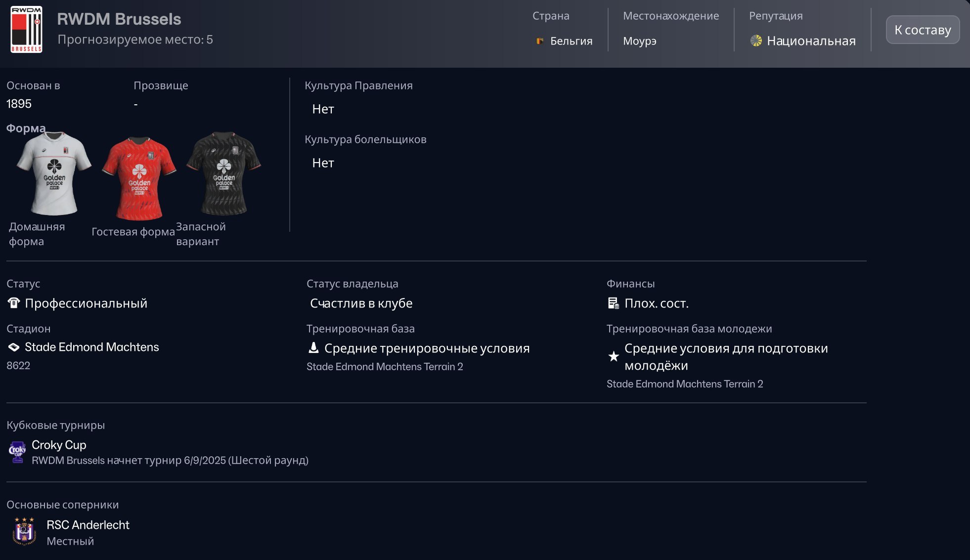This screenshot has height=560, width=970.
Task: Select the red away kit thumbnail
Action: click(x=139, y=178)
